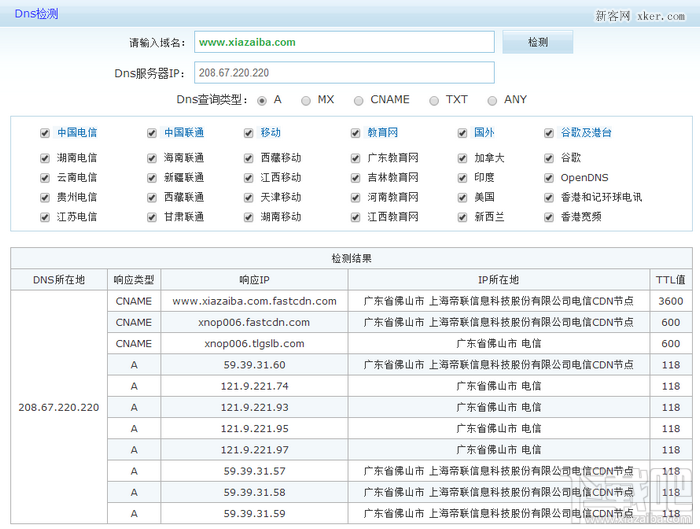
Task: Toggle the 中国电信 group checkbox
Action: tap(45, 133)
